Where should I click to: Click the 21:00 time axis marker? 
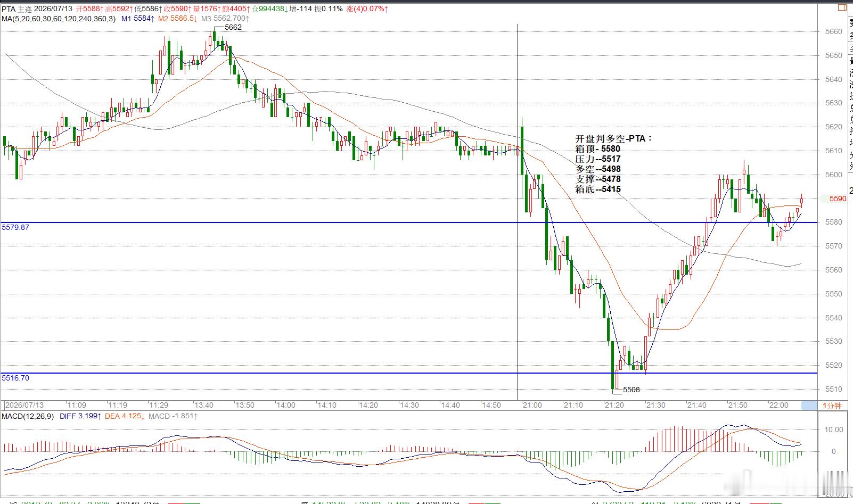(532, 405)
